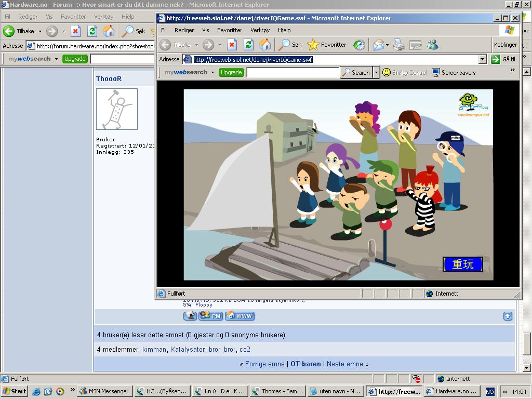This screenshot has height=399, width=532.
Task: Click green Upgrade button in front window
Action: tap(231, 72)
